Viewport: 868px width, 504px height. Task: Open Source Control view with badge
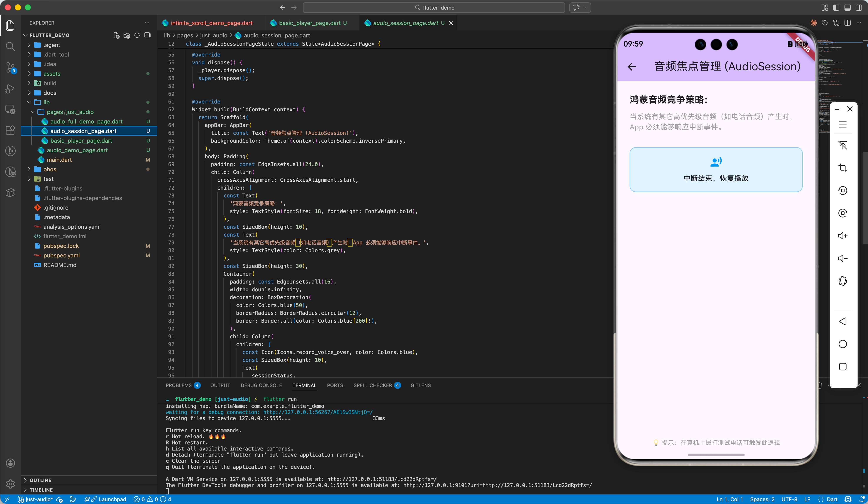click(x=10, y=67)
